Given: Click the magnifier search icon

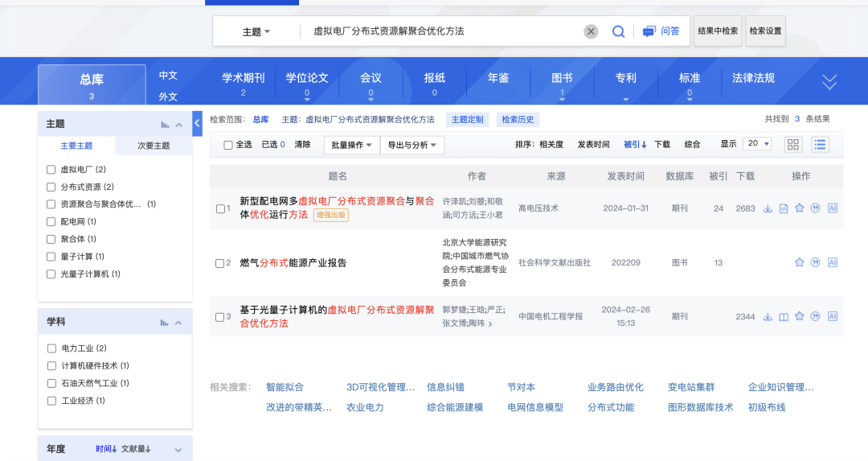Looking at the screenshot, I should (618, 31).
